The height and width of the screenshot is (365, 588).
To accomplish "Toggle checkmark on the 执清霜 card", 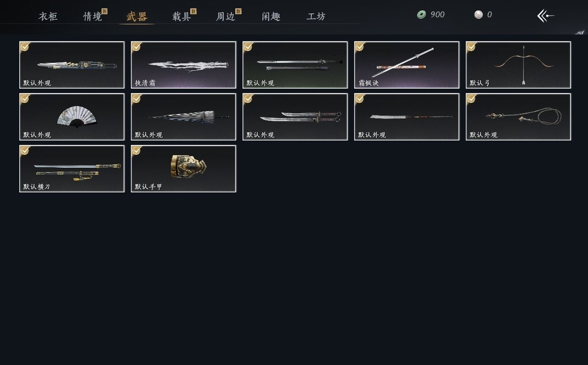I will (136, 46).
